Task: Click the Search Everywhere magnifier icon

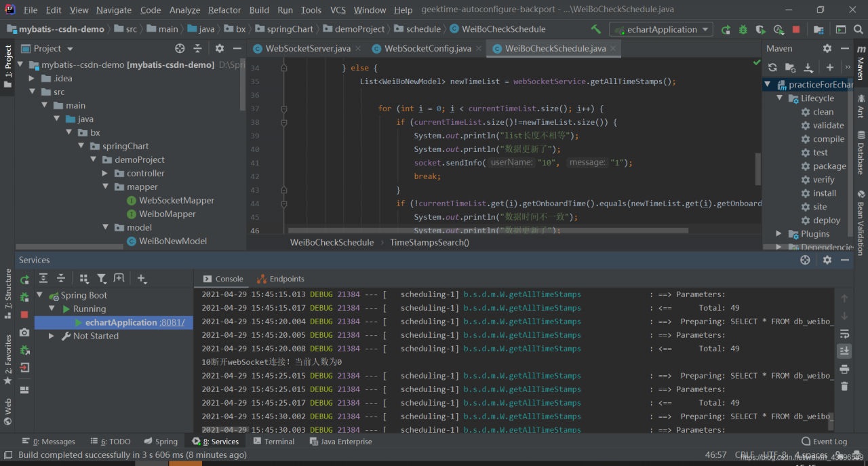Action: pos(859,29)
